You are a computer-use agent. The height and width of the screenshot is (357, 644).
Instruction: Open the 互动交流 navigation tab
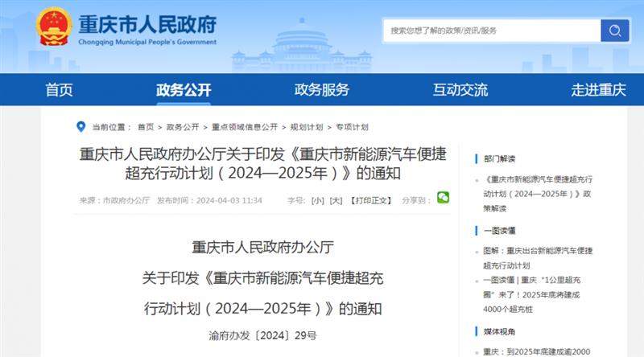tap(460, 89)
